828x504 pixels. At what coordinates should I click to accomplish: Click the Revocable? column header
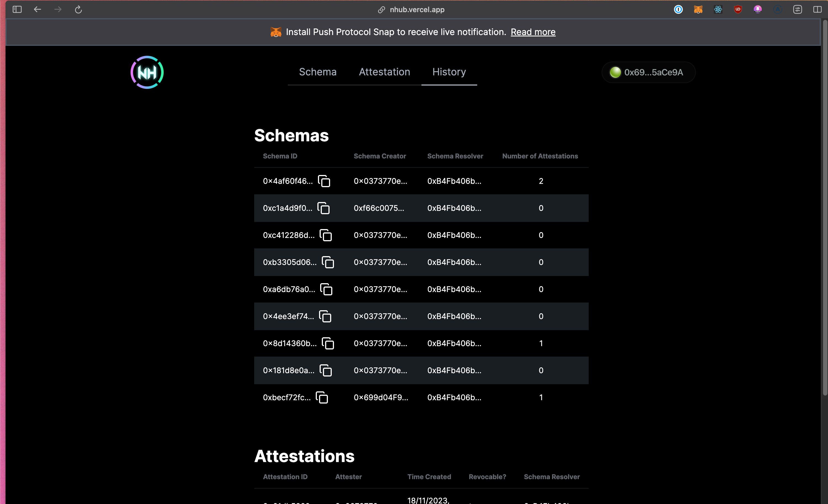(487, 476)
